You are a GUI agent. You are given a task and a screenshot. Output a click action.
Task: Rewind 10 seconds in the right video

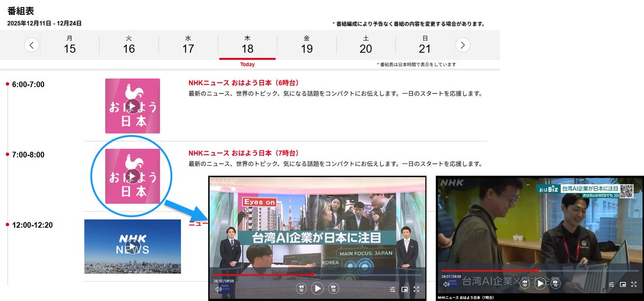pyautogui.click(x=525, y=284)
